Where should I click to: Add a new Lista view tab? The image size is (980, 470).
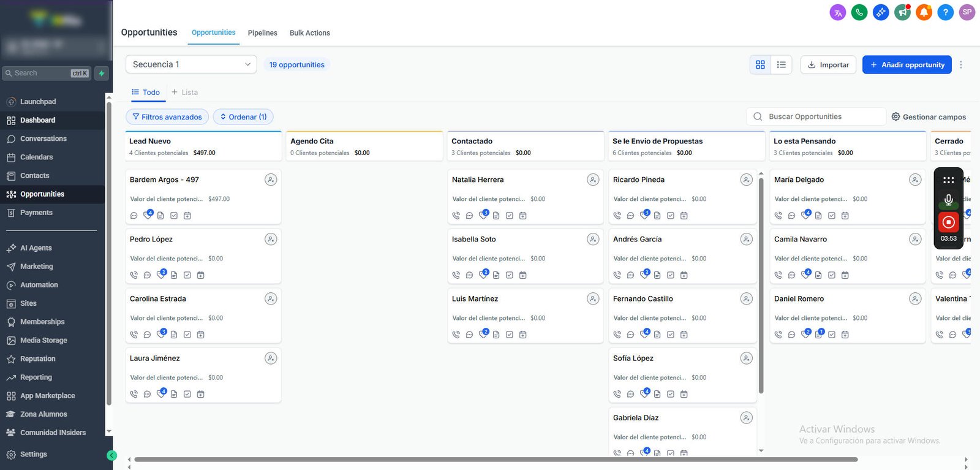pyautogui.click(x=184, y=93)
